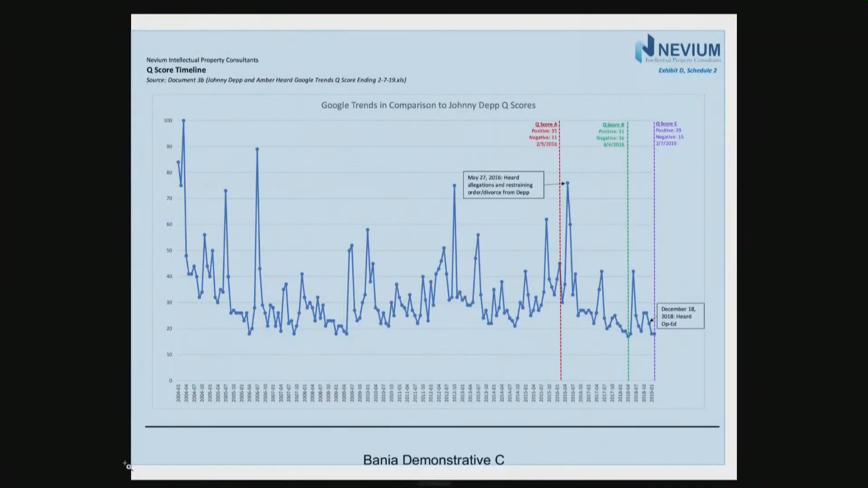Click the chart title 'Google Trends in Comparison to Johnny Depp Q Scores'
868x488 pixels.
428,105
